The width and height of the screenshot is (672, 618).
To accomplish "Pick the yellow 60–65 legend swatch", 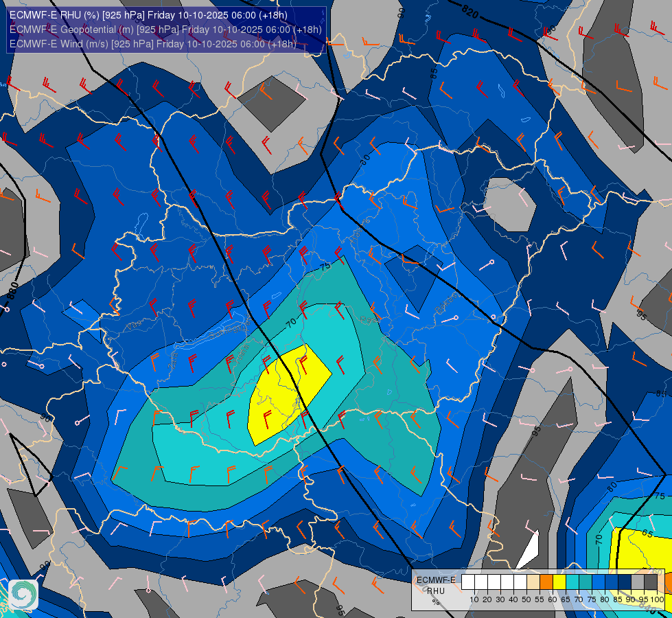I will click(559, 582).
